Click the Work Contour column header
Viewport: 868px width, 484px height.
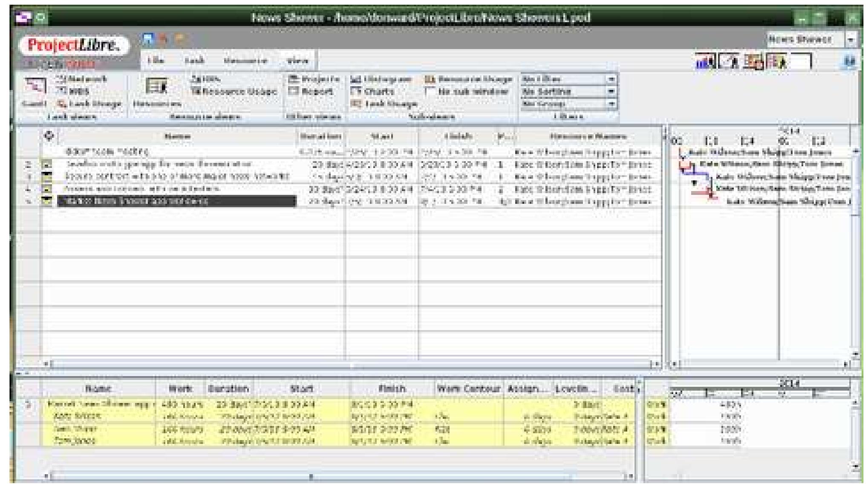click(x=470, y=388)
